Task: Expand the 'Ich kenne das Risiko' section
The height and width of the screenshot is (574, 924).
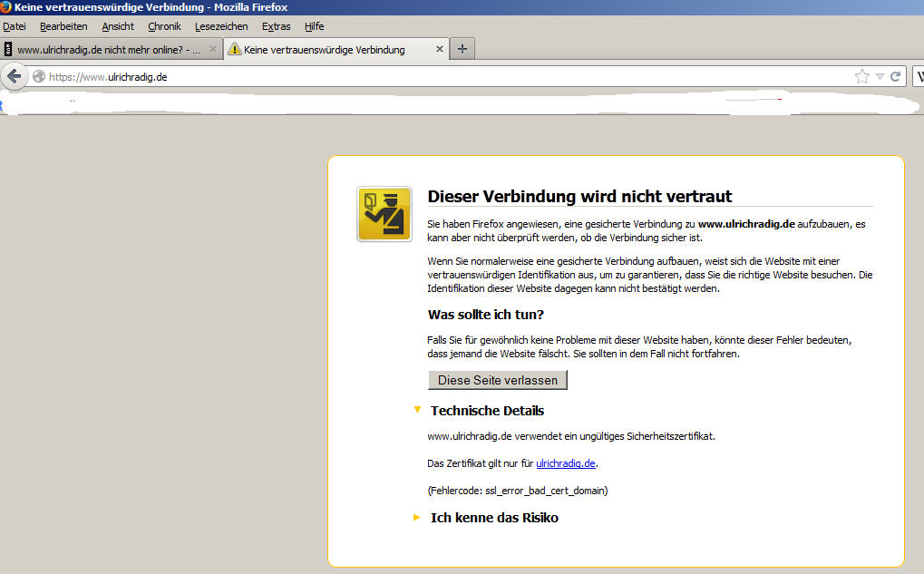Action: click(417, 517)
